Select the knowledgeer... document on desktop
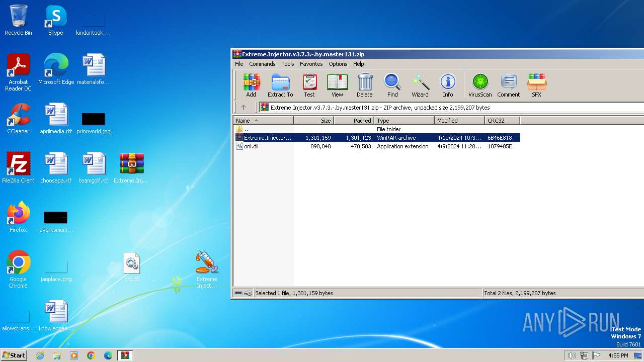Image resolution: width=644 pixels, height=362 pixels. coord(56,316)
